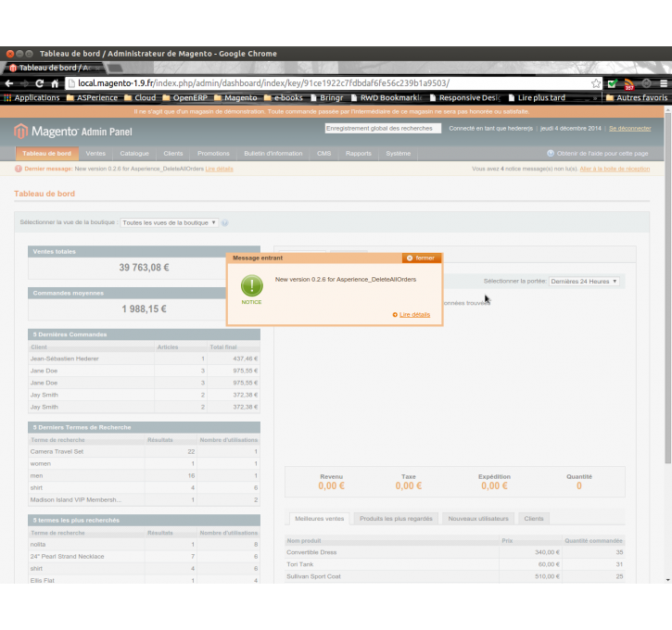Select the Tableau de bord browser tab

click(56, 68)
